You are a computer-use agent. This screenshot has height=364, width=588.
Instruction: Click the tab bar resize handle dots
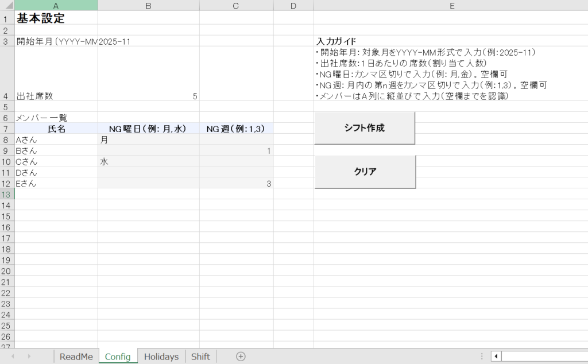(x=482, y=357)
